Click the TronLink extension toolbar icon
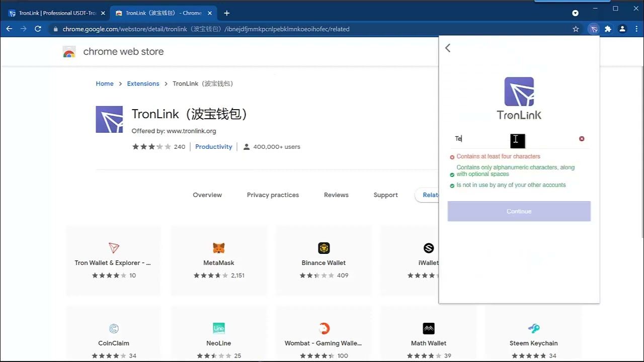This screenshot has height=362, width=644. (x=594, y=29)
